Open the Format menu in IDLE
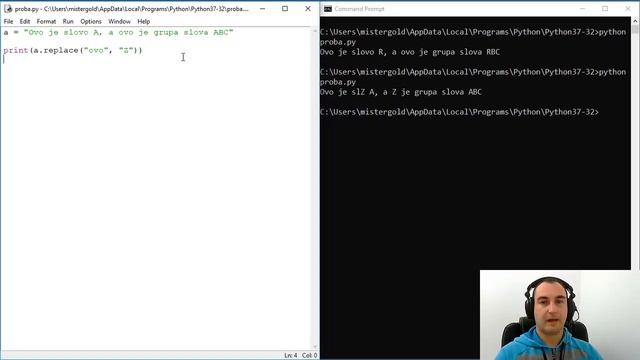The height and width of the screenshot is (360, 640). pos(46,21)
